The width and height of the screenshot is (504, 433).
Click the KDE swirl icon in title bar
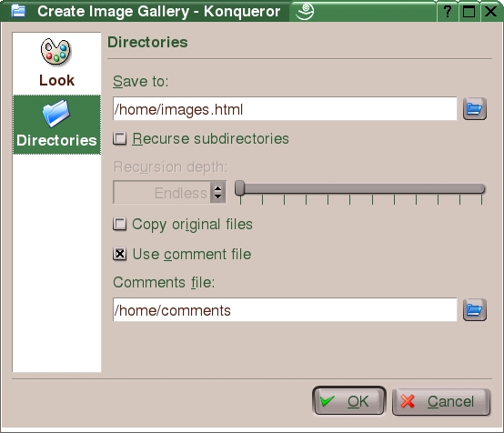(305, 11)
